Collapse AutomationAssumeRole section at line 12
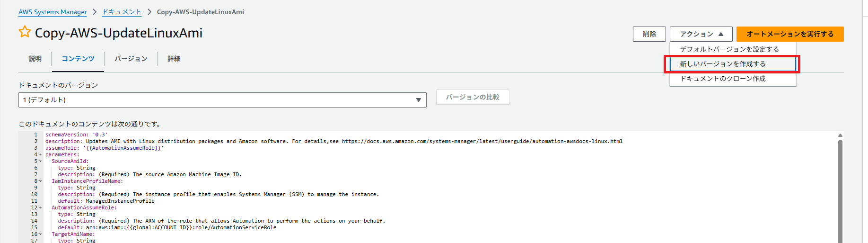868x243 pixels. click(40, 208)
